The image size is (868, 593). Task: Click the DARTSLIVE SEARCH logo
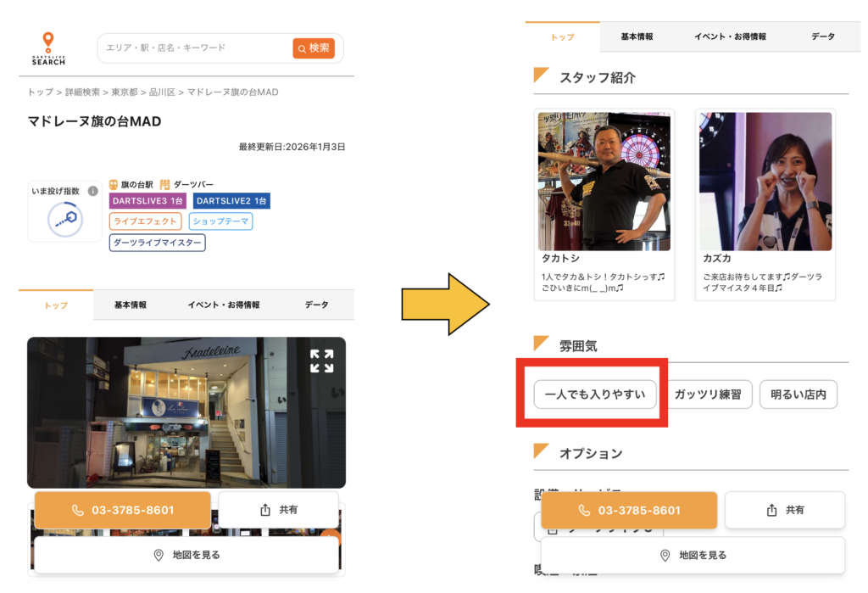point(47,48)
